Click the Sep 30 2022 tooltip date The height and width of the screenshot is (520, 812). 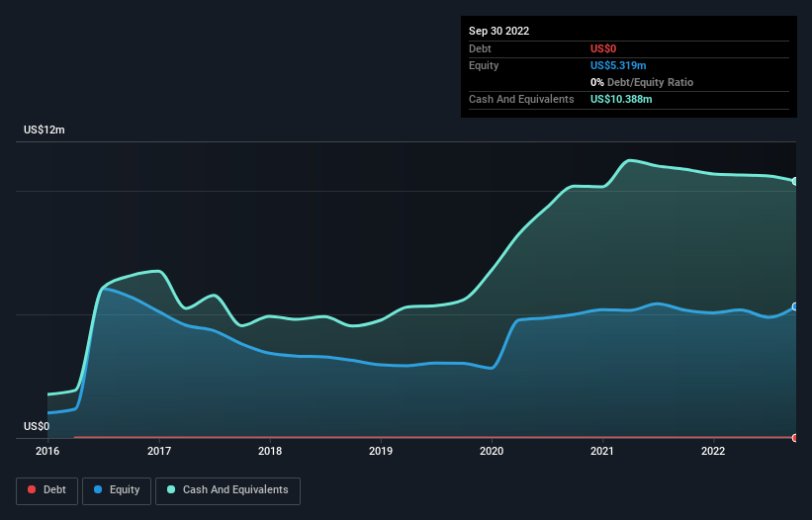[498, 31]
